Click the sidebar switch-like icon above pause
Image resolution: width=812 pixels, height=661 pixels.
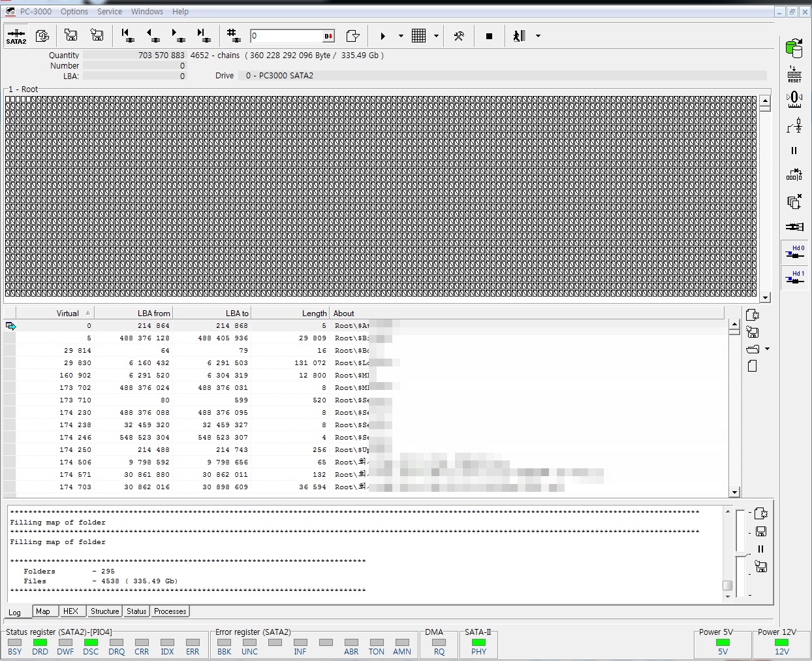794,125
